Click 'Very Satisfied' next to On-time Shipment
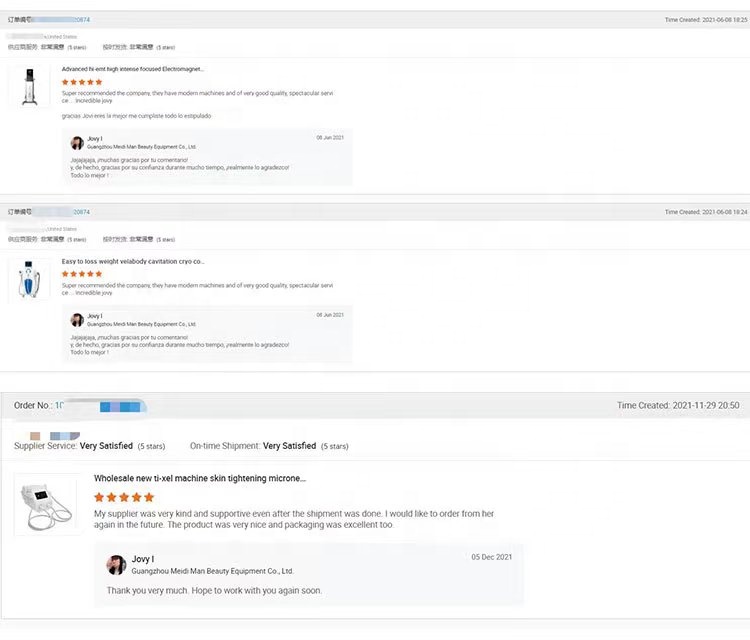Image resolution: width=750 pixels, height=640 pixels. (x=289, y=446)
